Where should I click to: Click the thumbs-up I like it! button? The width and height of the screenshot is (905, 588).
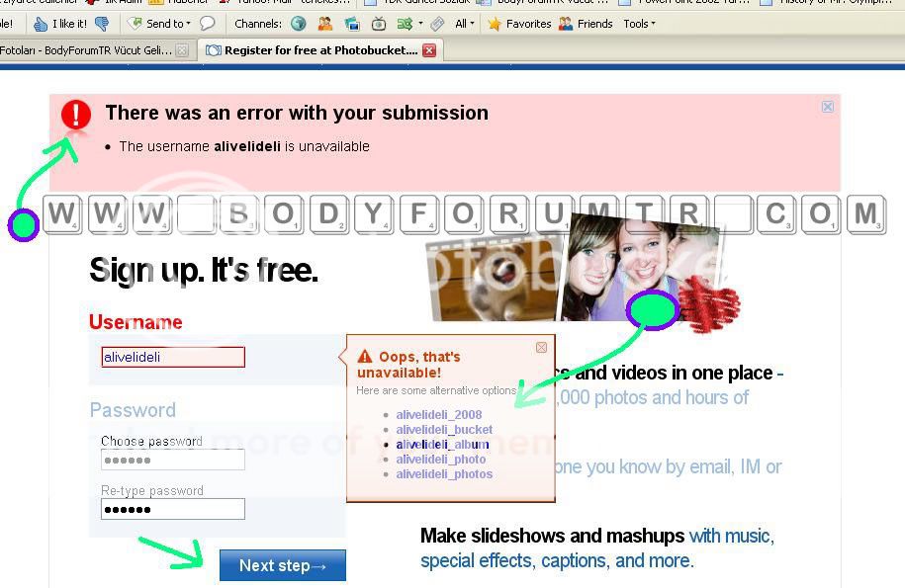coord(60,24)
